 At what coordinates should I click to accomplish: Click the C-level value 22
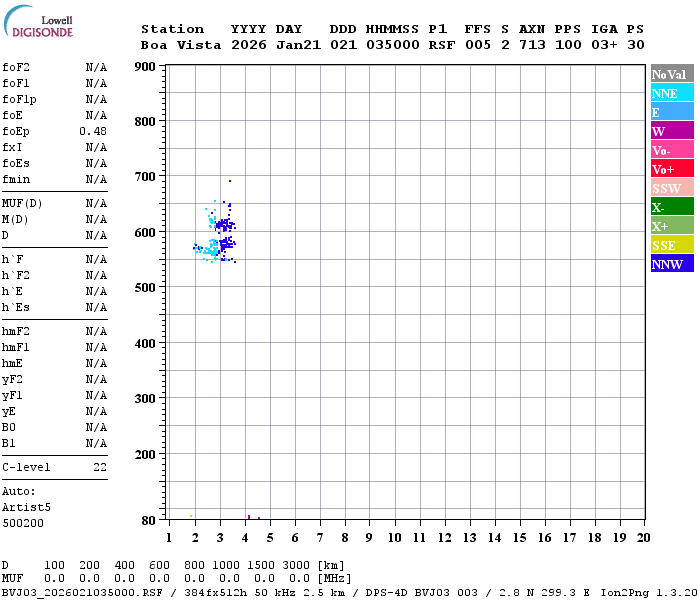[x=100, y=467]
